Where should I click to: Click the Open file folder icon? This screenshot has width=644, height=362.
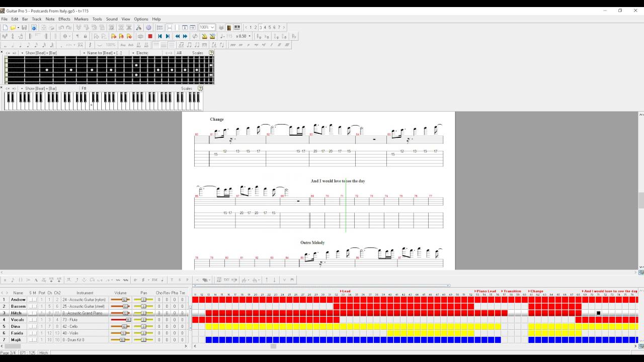click(13, 28)
